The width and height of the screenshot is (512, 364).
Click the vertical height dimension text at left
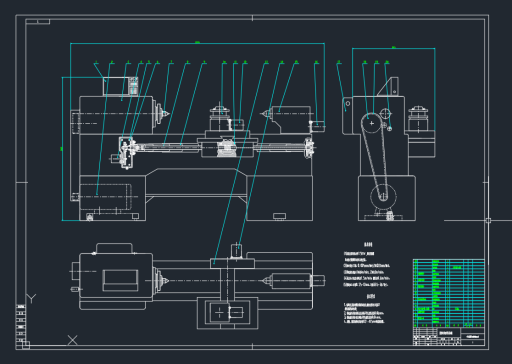[x=62, y=149]
